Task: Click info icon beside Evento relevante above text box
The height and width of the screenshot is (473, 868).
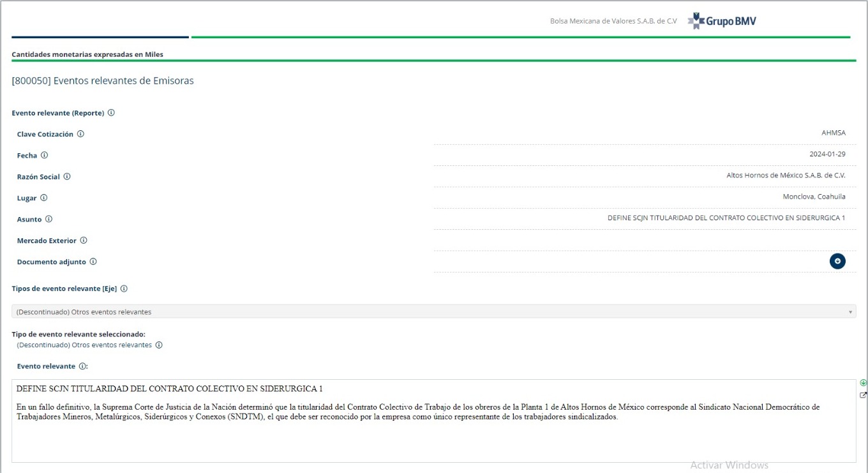Action: 82,366
